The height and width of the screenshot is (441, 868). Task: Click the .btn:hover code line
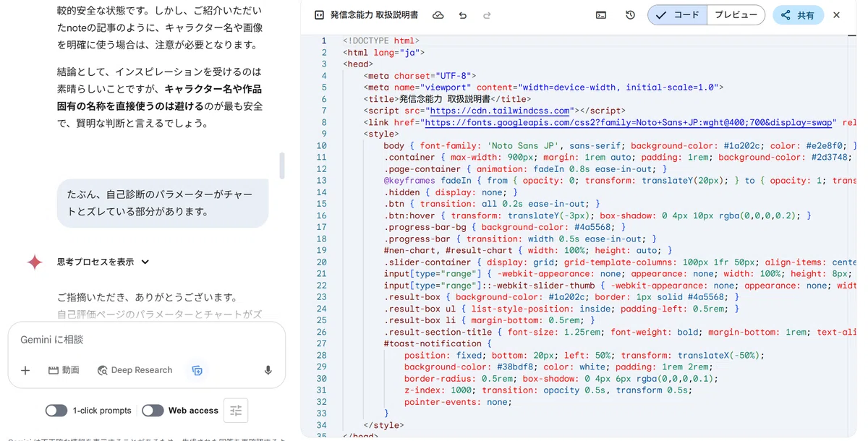click(597, 215)
